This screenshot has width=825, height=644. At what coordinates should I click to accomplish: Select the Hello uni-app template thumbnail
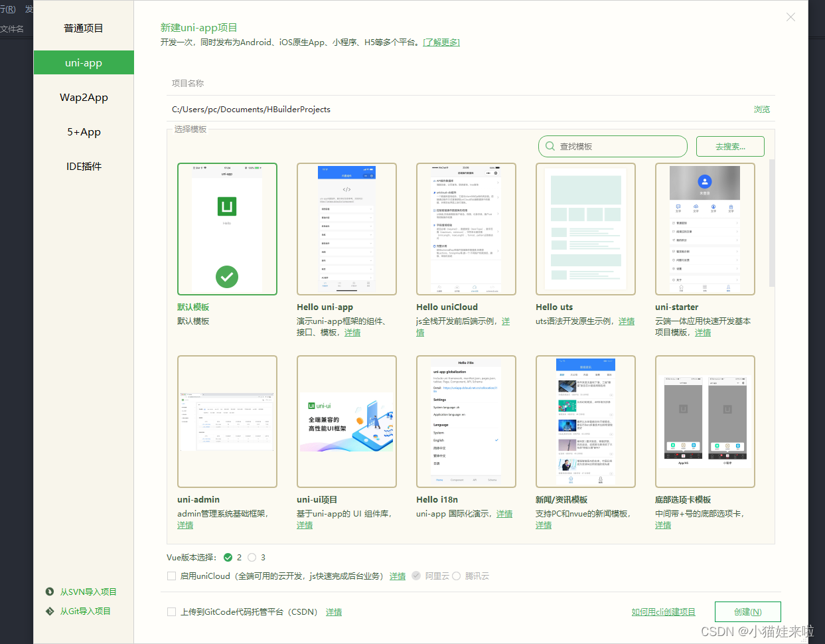[346, 229]
